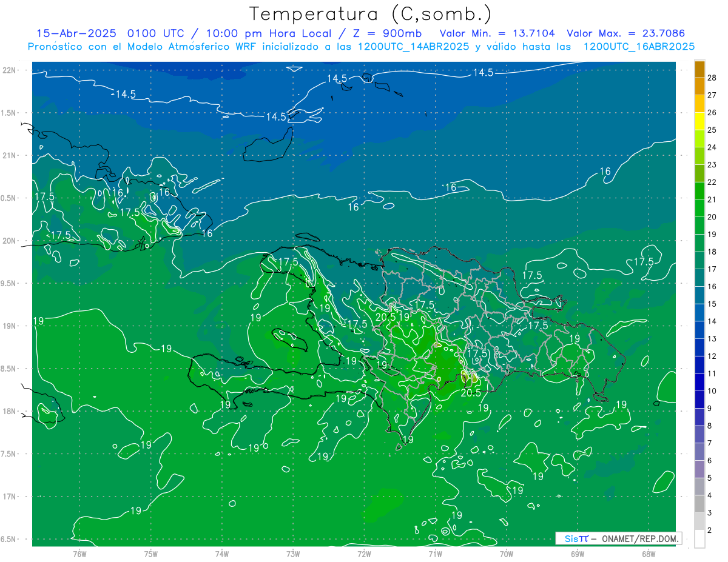This screenshot has height=562, width=728.
Task: Click the '75W' longitude axis label
Action: point(151,554)
